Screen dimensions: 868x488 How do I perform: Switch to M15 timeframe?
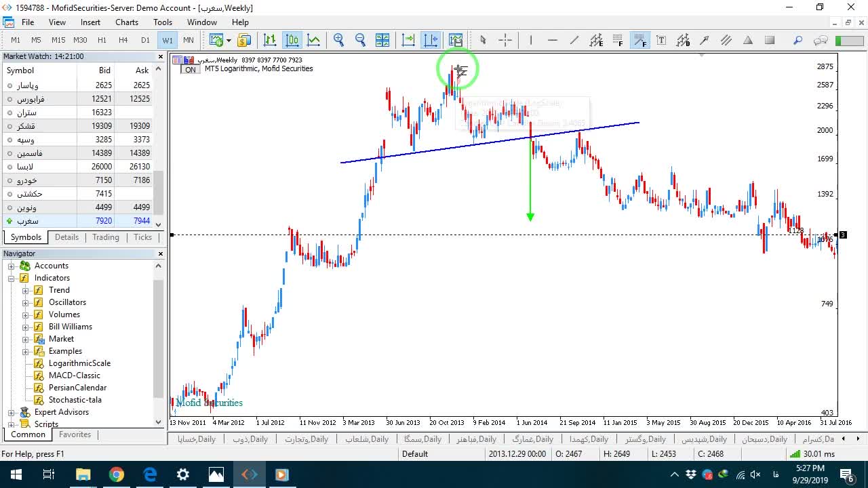58,40
